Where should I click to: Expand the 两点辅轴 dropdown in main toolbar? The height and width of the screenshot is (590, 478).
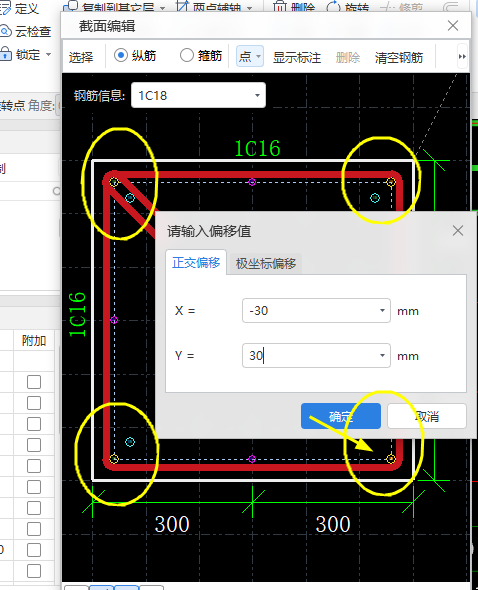pos(250,8)
